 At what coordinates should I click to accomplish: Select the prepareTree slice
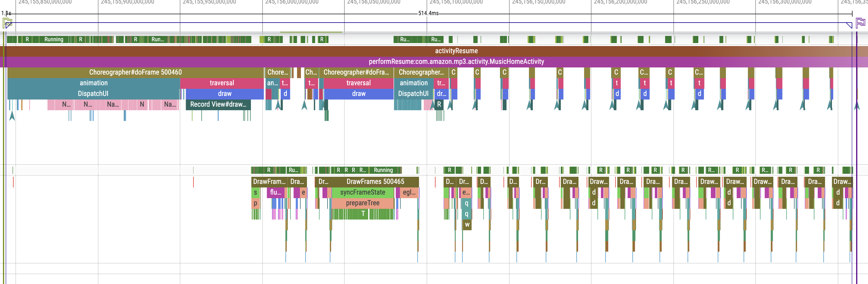point(362,203)
